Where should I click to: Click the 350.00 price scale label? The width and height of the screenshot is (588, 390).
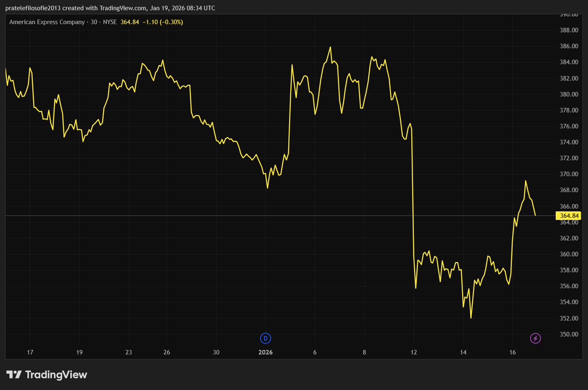[569, 334]
